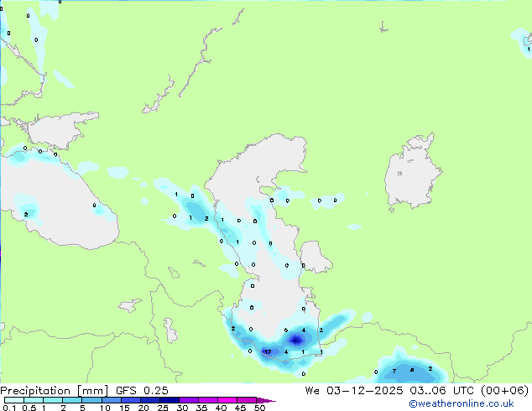This screenshot has height=411, width=532.
Task: Pick the legend swatch between 2 and 5 mm
Action: coord(72,400)
